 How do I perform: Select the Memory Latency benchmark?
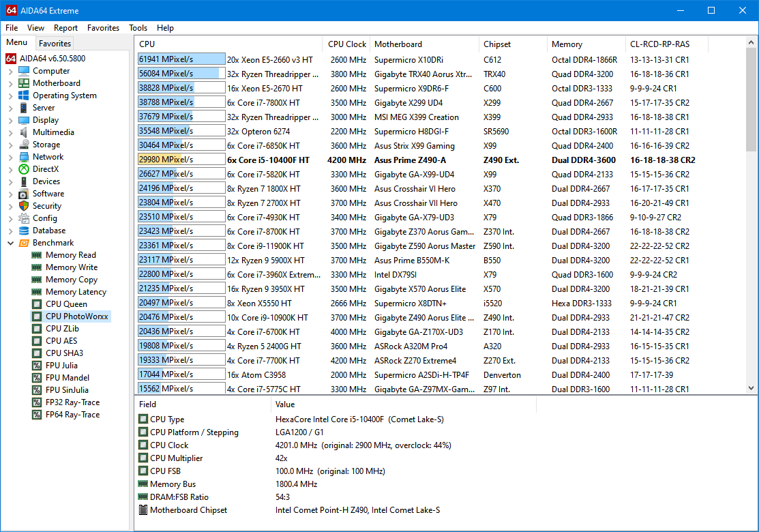(76, 292)
